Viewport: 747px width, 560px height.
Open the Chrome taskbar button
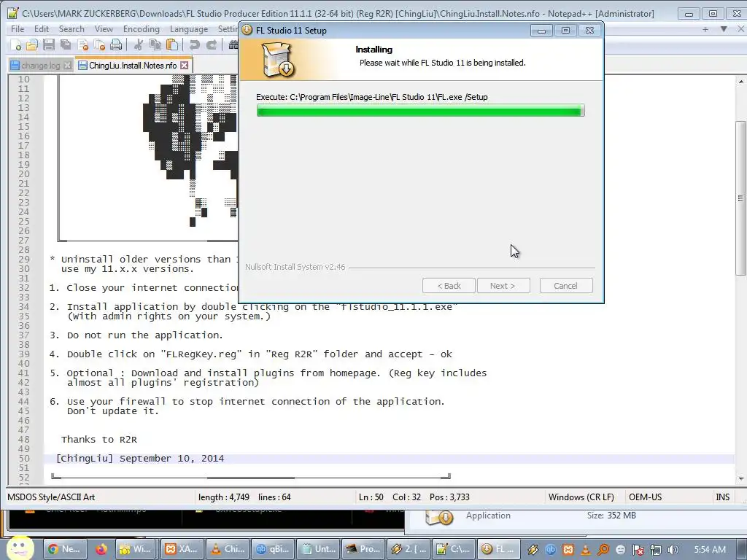(64, 549)
